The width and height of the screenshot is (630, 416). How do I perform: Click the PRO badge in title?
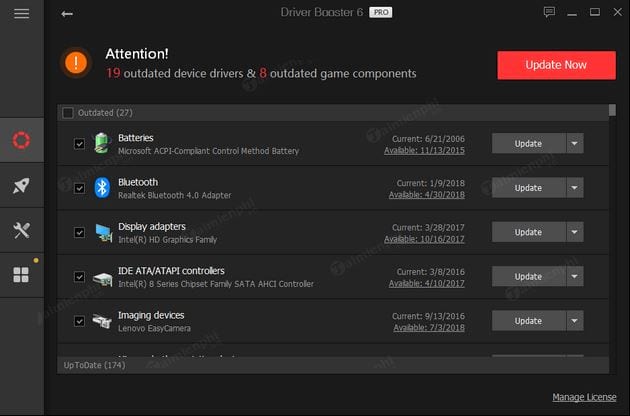pyautogui.click(x=380, y=12)
